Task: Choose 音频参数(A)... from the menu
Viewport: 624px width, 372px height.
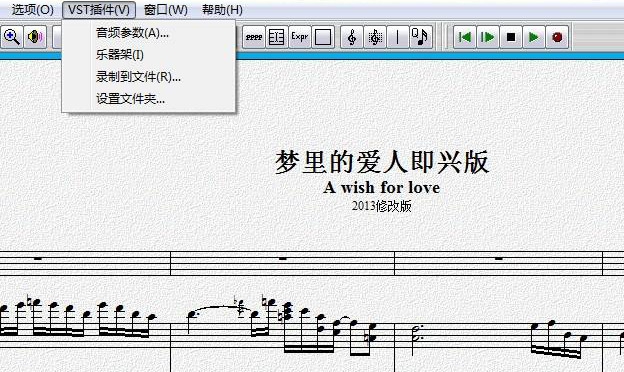Action: [x=149, y=33]
